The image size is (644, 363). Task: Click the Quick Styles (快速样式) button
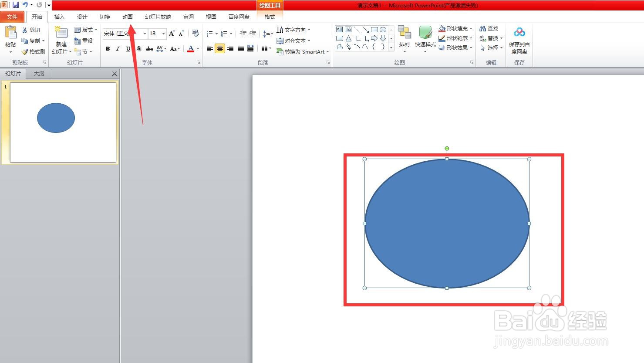click(425, 39)
